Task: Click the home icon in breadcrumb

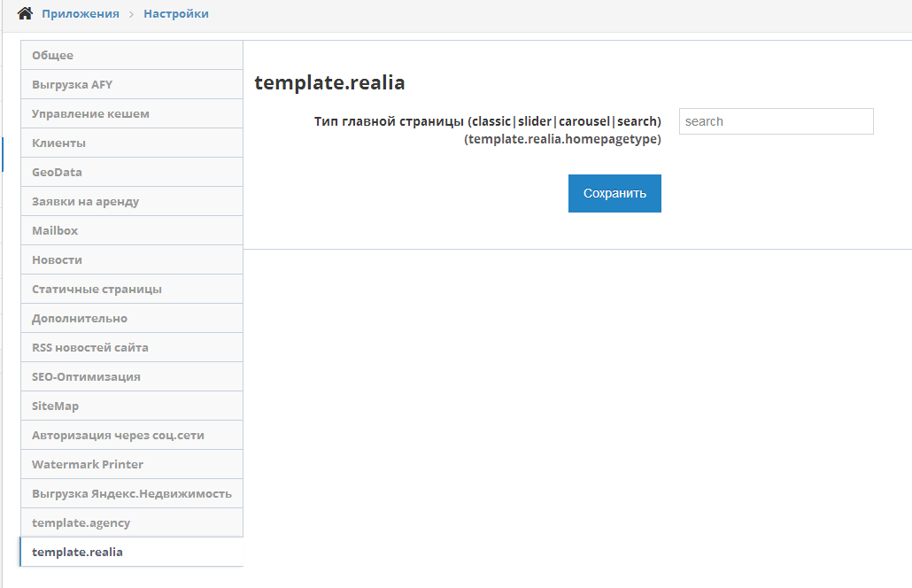Action: pyautogui.click(x=25, y=14)
